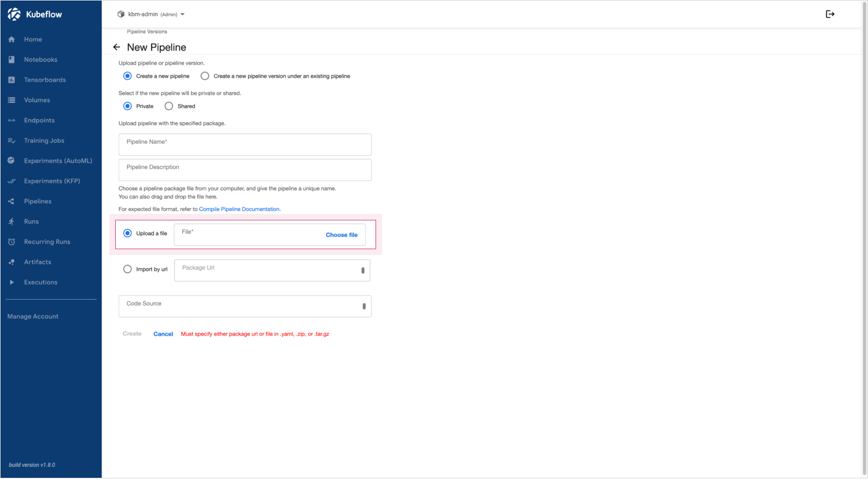Click the namespace cube icon

121,14
